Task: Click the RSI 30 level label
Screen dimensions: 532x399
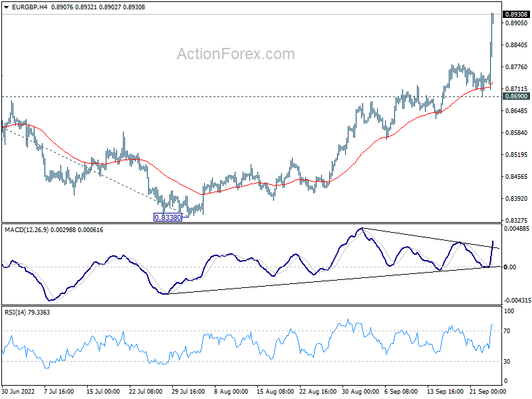Action: 507,362
